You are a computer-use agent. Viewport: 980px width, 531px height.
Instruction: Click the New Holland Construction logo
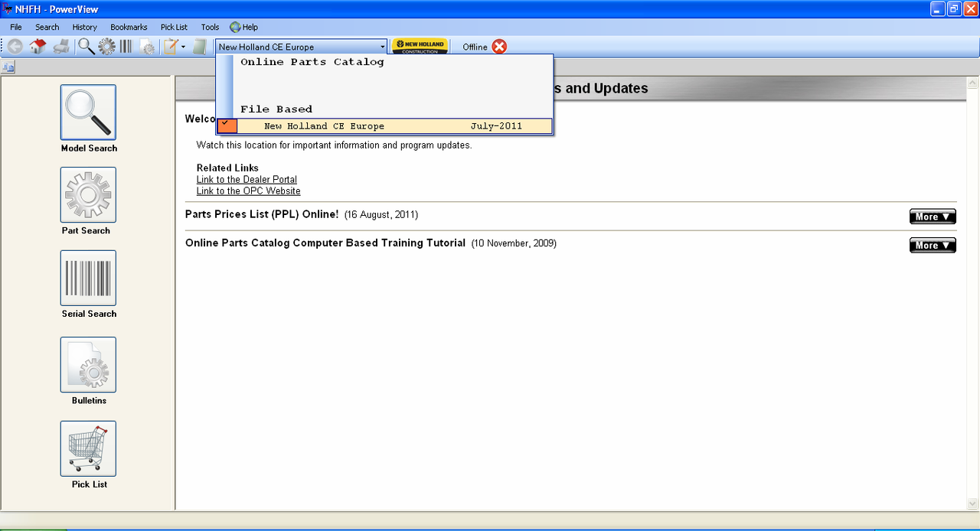(x=420, y=47)
